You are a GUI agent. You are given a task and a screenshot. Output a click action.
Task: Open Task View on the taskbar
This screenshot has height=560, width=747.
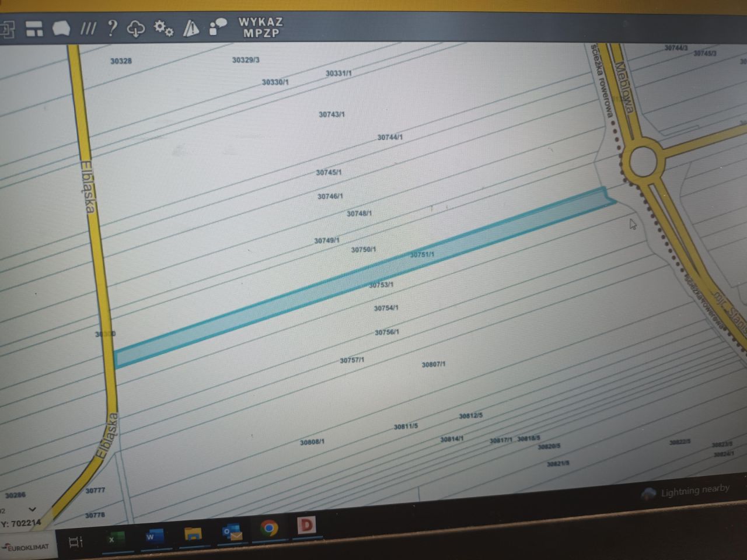[76, 542]
